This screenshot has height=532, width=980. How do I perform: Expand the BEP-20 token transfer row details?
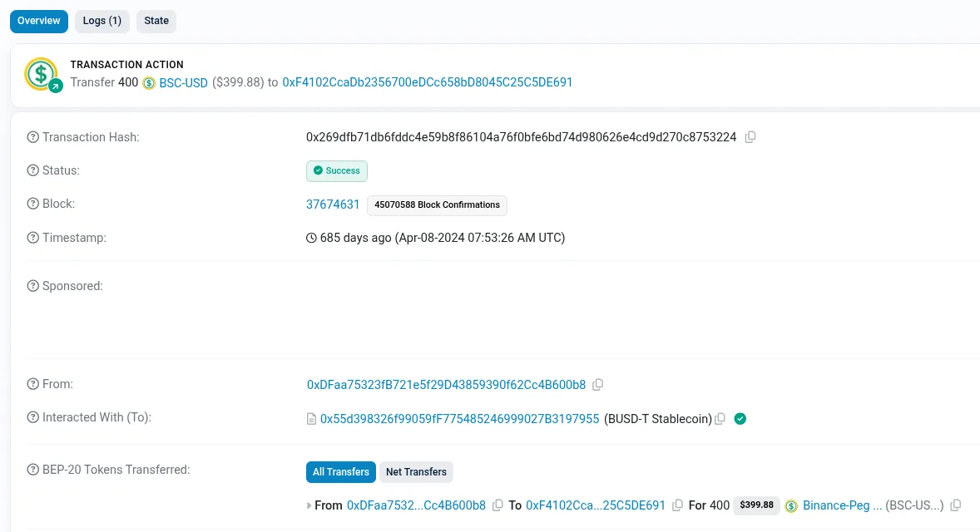pos(309,505)
